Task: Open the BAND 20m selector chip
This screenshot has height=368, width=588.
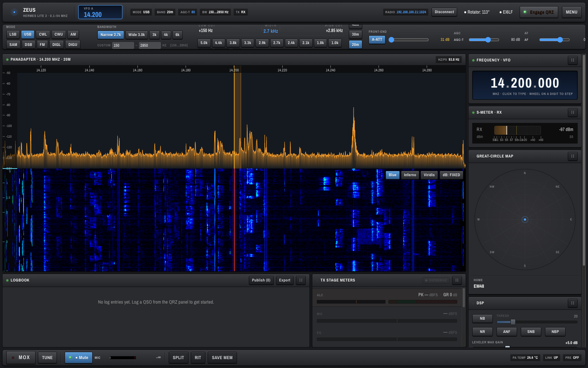Action: pos(165,12)
